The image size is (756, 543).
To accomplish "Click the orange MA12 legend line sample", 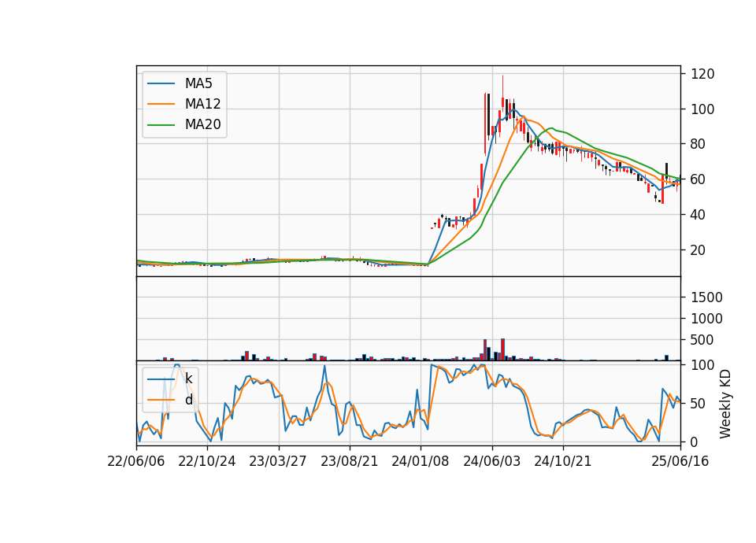I will click(161, 104).
